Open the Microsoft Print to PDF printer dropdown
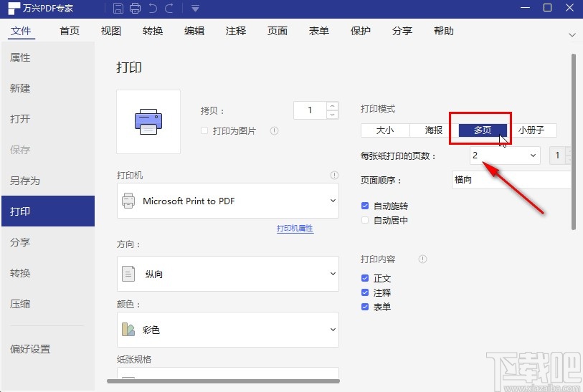 [x=228, y=201]
